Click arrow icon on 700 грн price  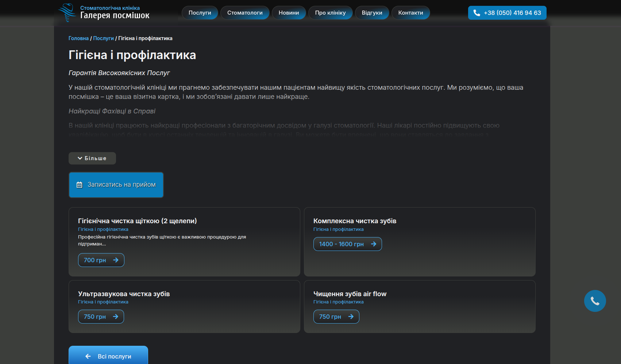point(116,260)
